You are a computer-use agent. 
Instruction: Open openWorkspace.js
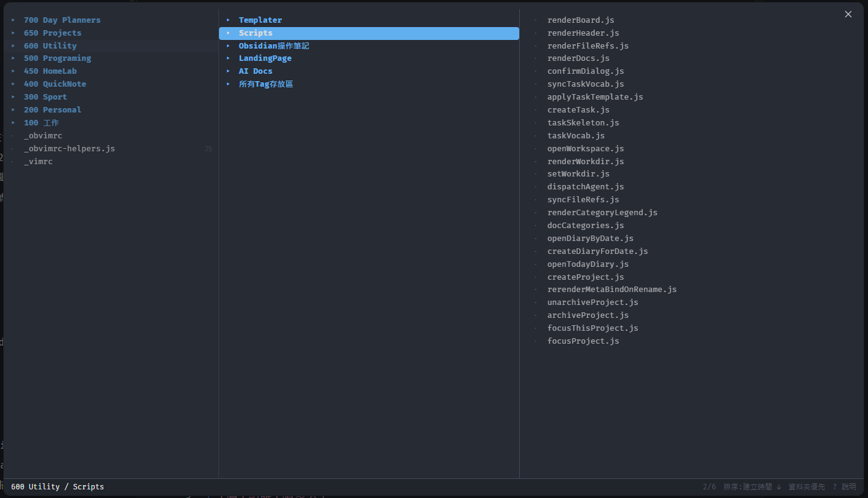[586, 149]
